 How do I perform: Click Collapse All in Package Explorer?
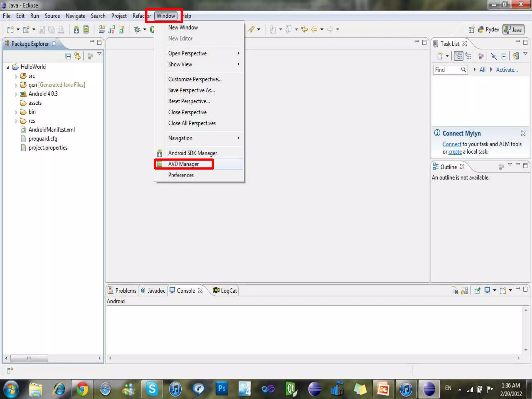point(68,56)
